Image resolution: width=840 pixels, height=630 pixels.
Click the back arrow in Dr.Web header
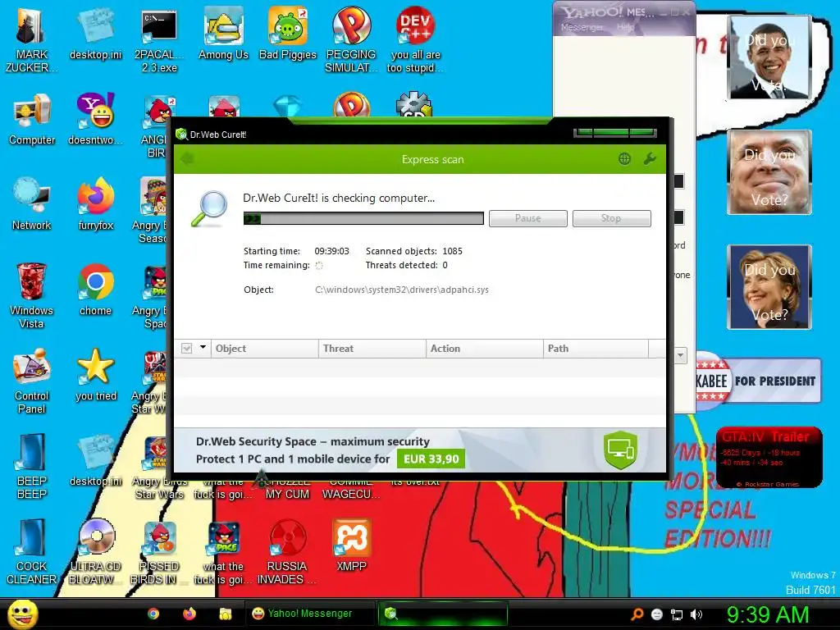point(187,158)
